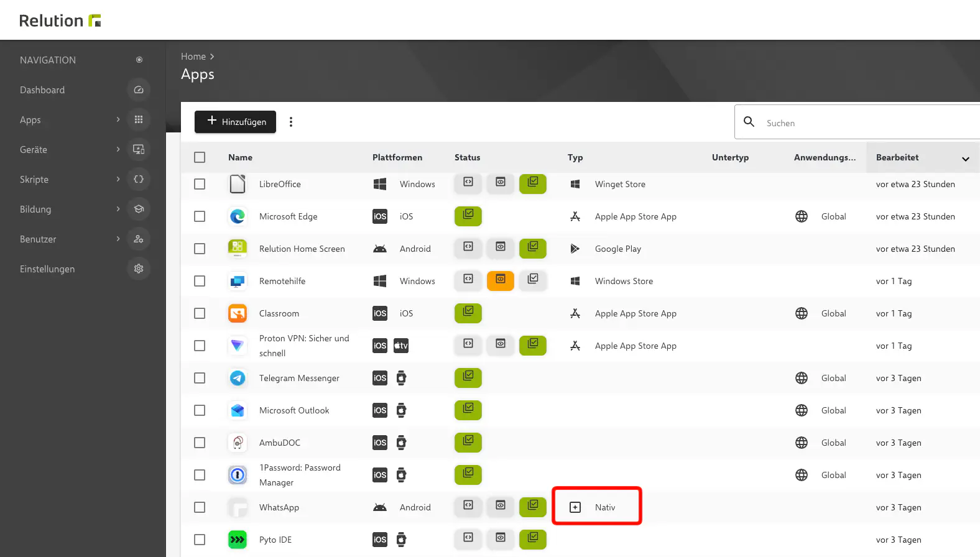This screenshot has height=557, width=980.
Task: Click the Relution Home Screen app icon
Action: coord(238,249)
